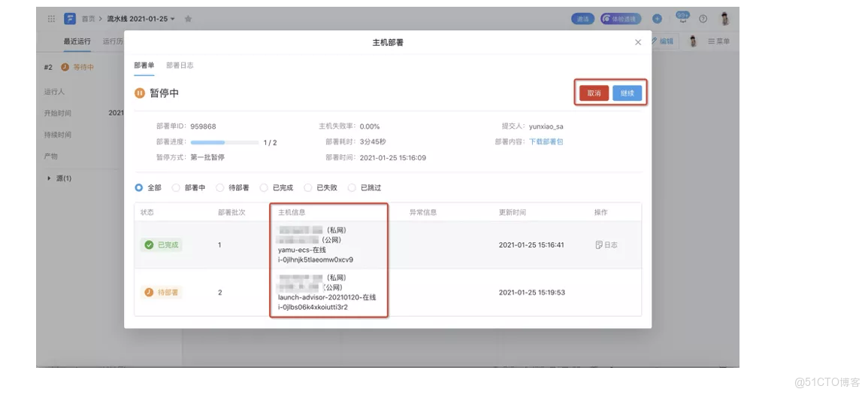
Task: Click instance ID i-0jlbs06k4xkoiutti3r2
Action: tap(313, 307)
